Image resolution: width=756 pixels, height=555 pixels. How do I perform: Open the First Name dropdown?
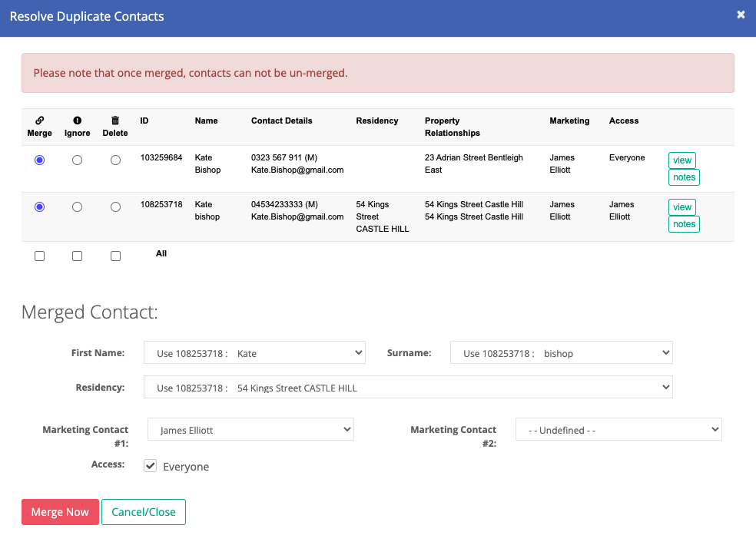tap(254, 352)
